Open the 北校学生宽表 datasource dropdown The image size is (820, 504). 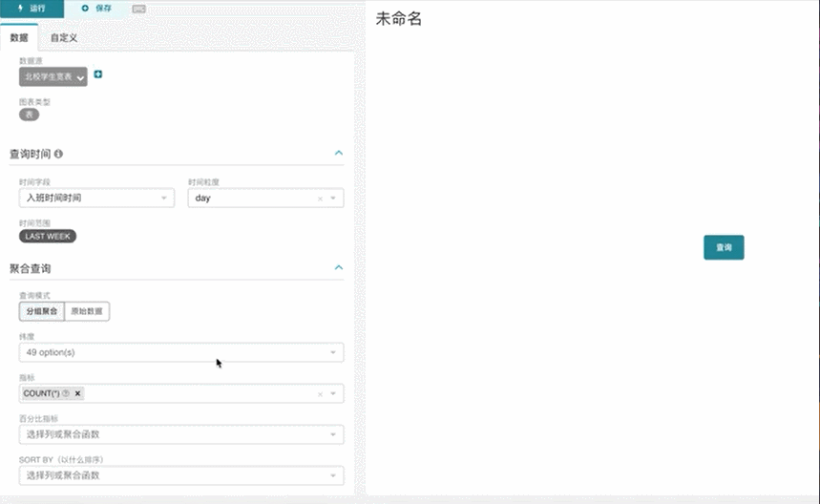click(x=53, y=77)
